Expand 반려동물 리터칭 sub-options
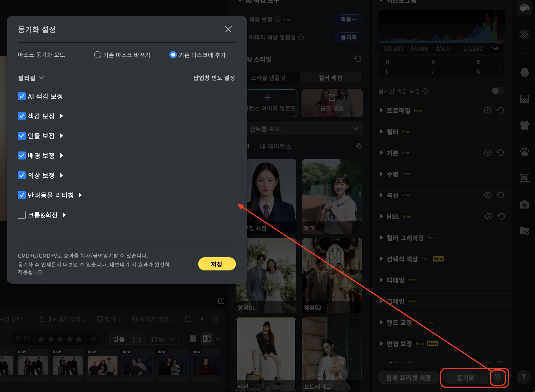 click(x=80, y=195)
